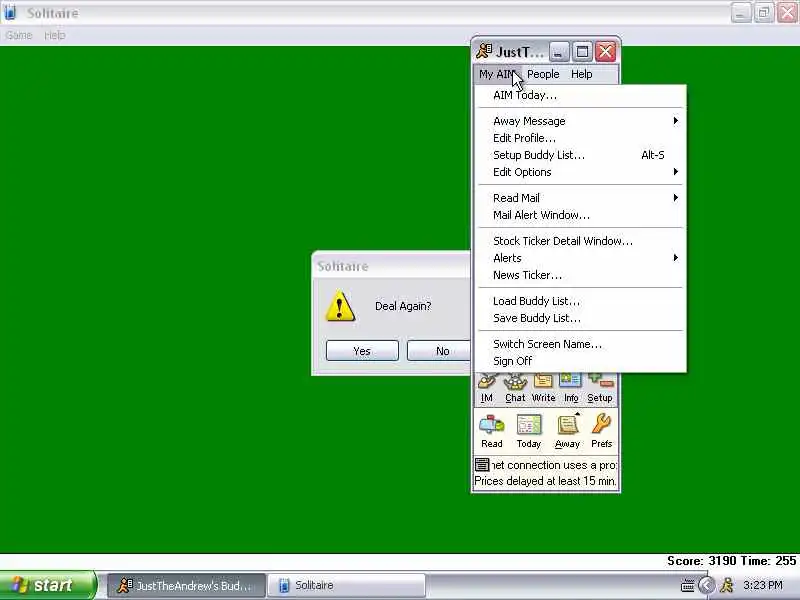This screenshot has width=800, height=600.
Task: Click the Solitaire window title bar icon
Action: (x=10, y=12)
